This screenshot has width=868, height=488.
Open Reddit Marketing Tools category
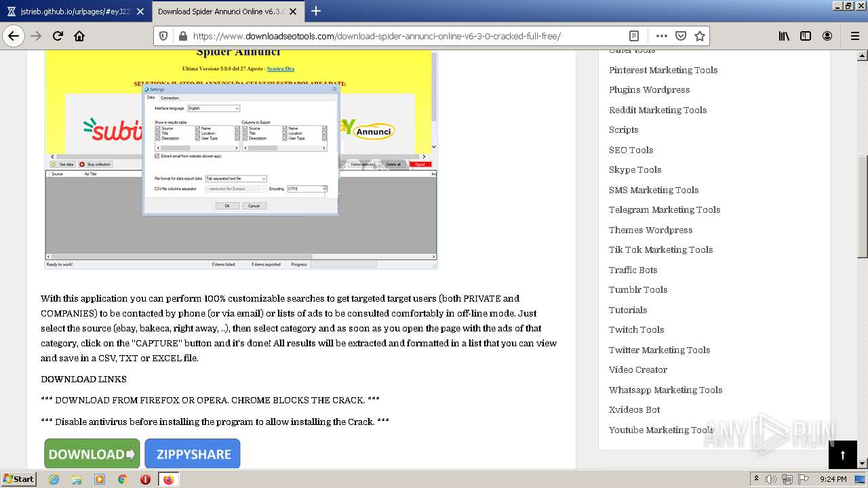(657, 110)
